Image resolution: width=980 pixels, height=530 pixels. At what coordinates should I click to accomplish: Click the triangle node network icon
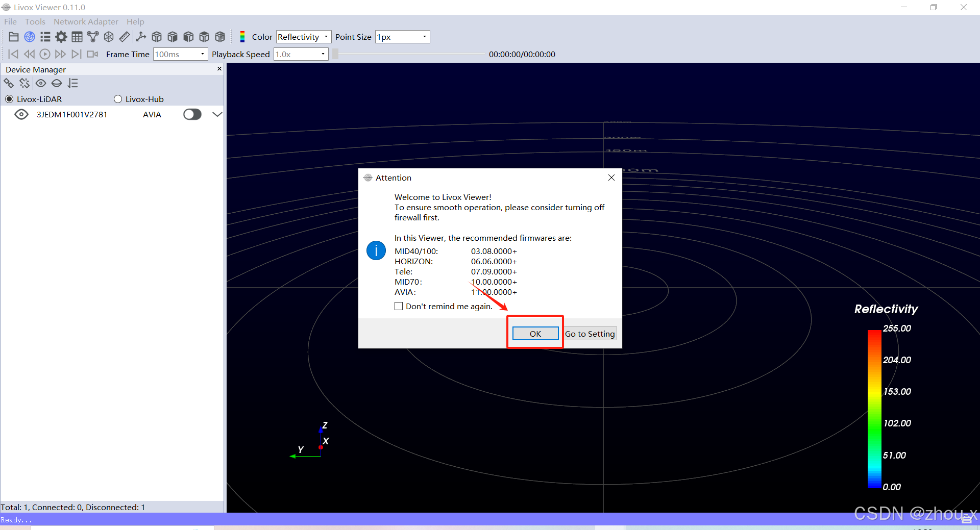click(93, 37)
